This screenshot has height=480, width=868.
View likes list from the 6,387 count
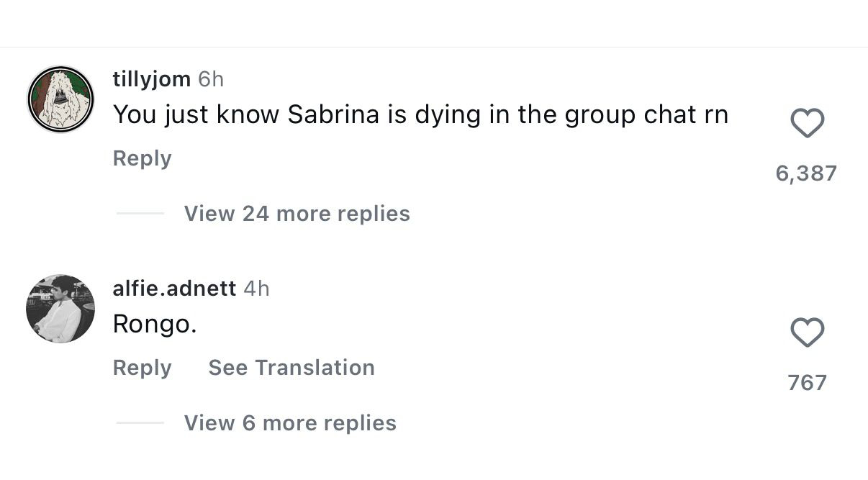[x=806, y=173]
